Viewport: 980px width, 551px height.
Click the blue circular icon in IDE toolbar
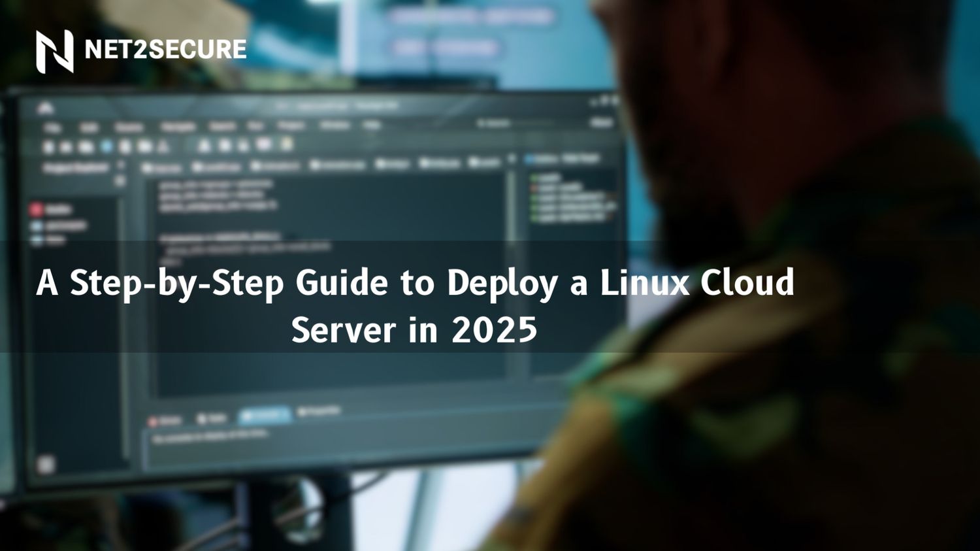point(106,146)
